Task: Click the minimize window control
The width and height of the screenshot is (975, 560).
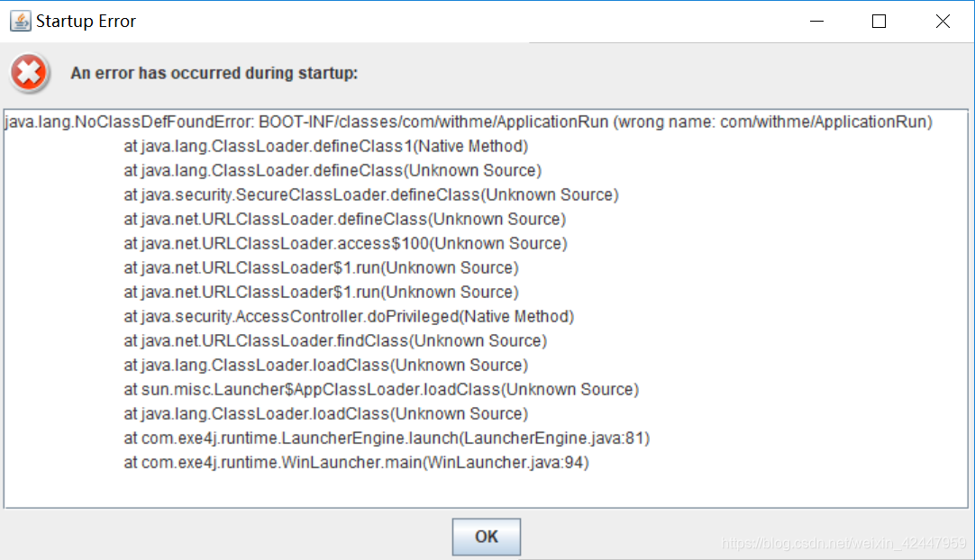Action: (x=816, y=21)
